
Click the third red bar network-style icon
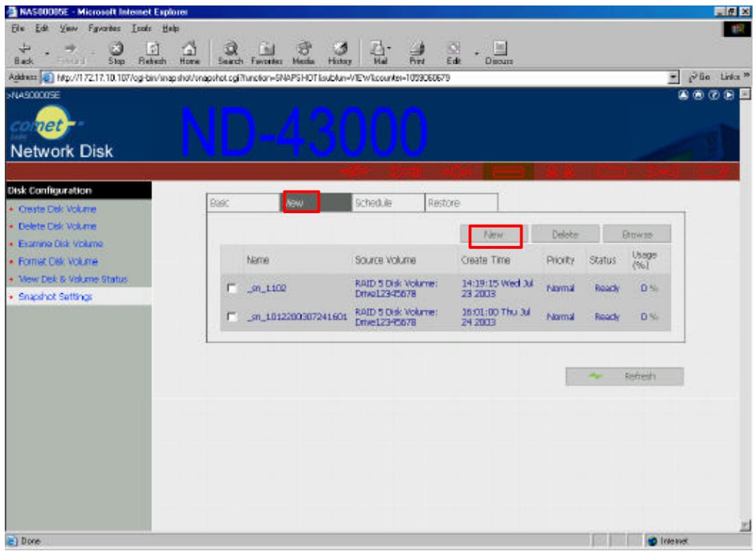[x=457, y=171]
